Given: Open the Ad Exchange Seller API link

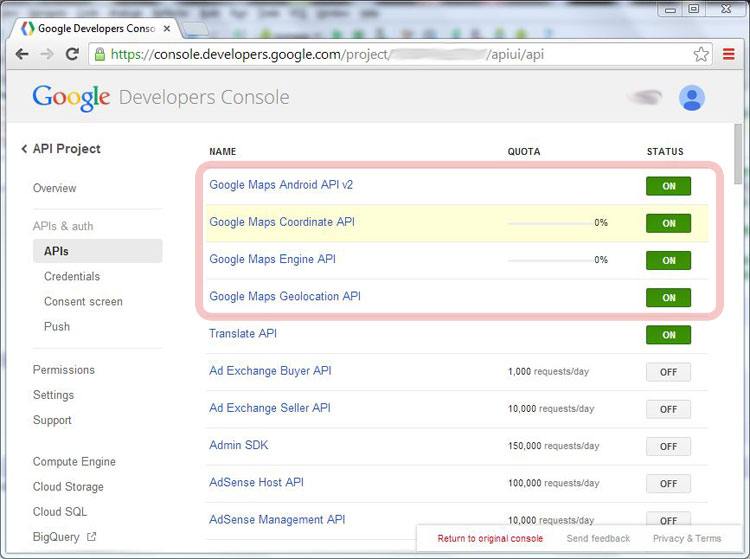Looking at the screenshot, I should point(269,408).
